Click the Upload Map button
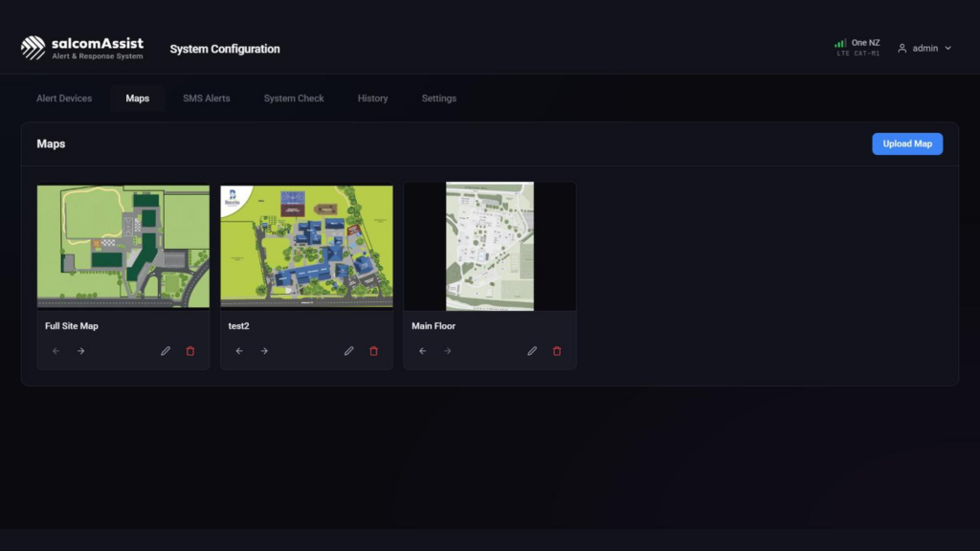Screen dimensions: 980x551 point(907,143)
